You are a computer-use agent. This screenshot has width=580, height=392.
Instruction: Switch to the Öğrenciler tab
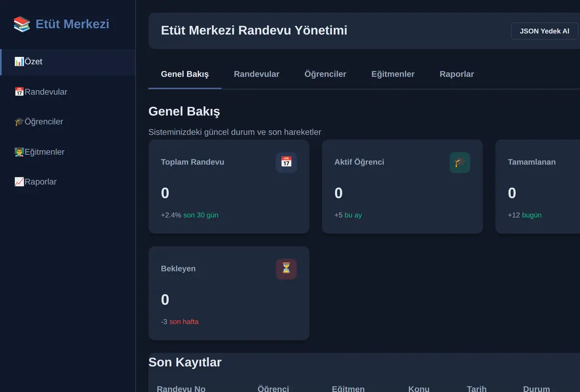click(325, 74)
